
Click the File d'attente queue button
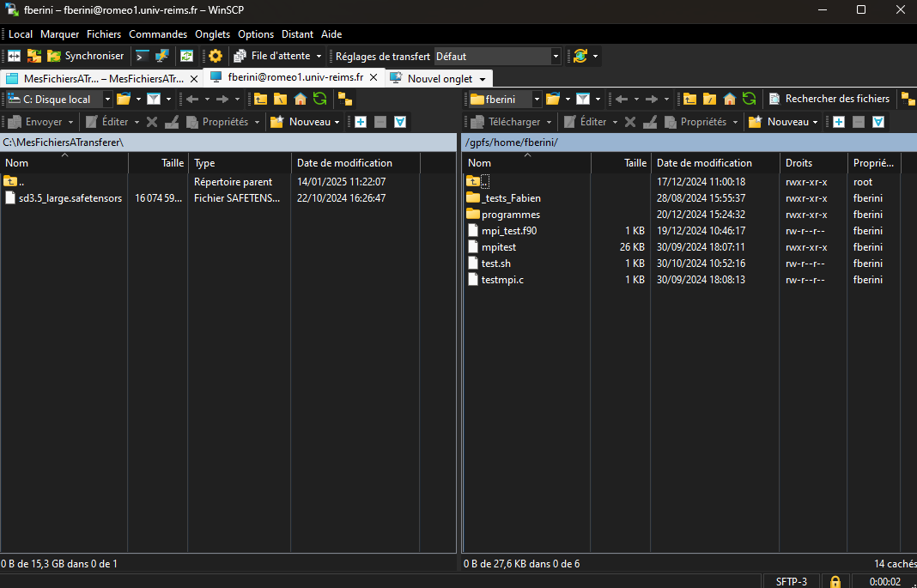click(272, 56)
